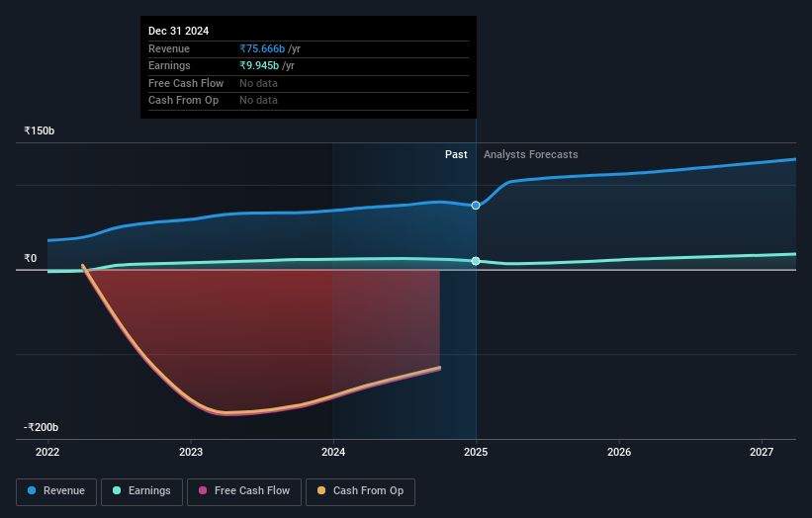Click the Past label
Screen dimensions: 812x518
pyautogui.click(x=456, y=154)
